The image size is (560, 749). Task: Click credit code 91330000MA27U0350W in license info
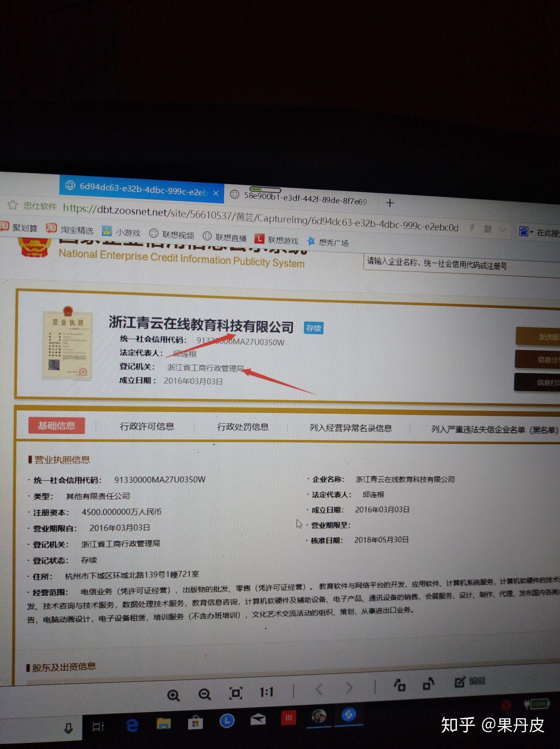pyautogui.click(x=160, y=479)
